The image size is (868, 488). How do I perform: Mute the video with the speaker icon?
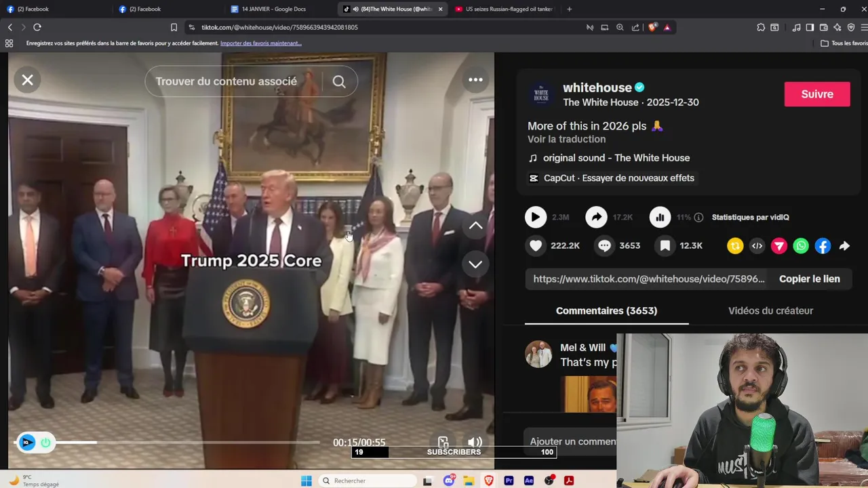475,443
